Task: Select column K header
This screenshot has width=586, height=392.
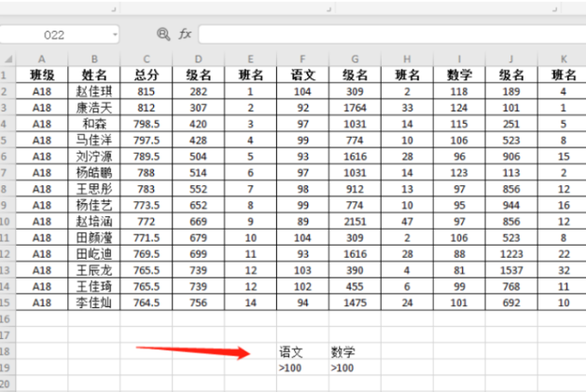Action: (563, 59)
